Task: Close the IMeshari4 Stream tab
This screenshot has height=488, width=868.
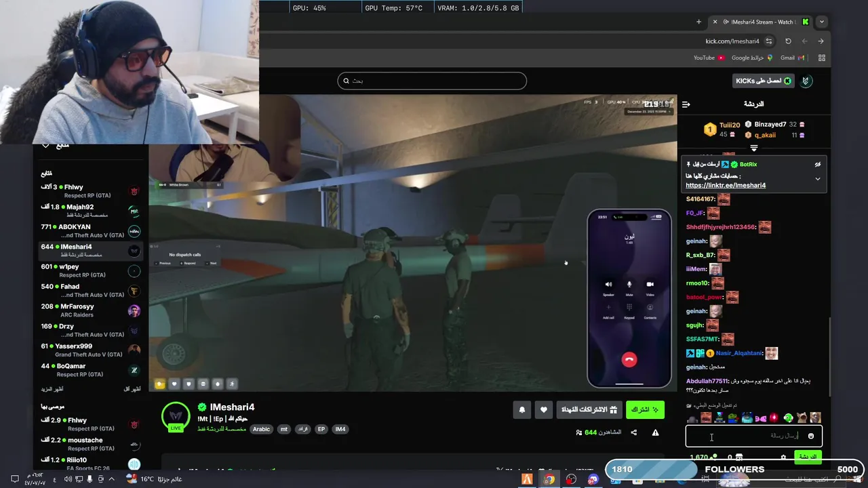Action: pyautogui.click(x=714, y=22)
